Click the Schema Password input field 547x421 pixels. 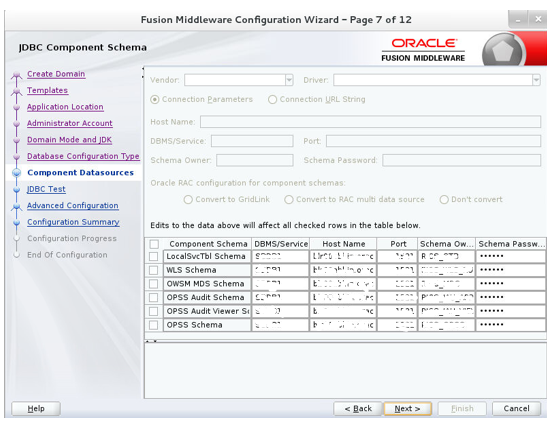[462, 160]
